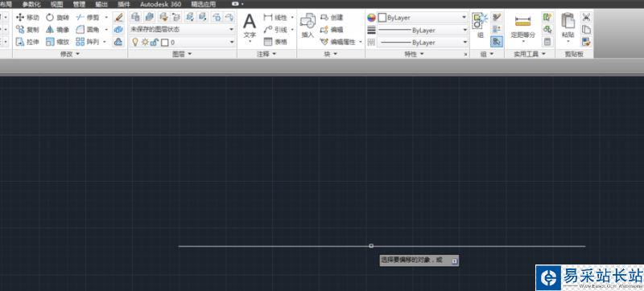This screenshot has height=291, width=644.
Task: Click the Match Properties icon in 剪贴板
Action: 586,41
